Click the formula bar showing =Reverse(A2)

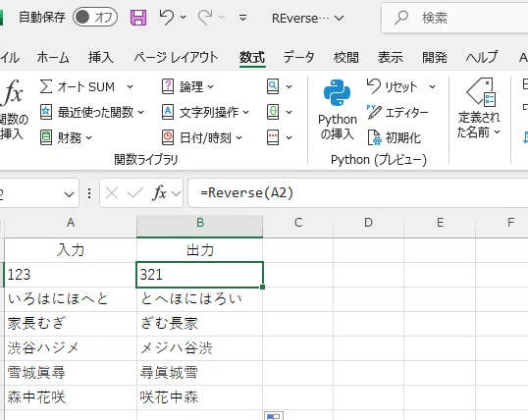[357, 193]
